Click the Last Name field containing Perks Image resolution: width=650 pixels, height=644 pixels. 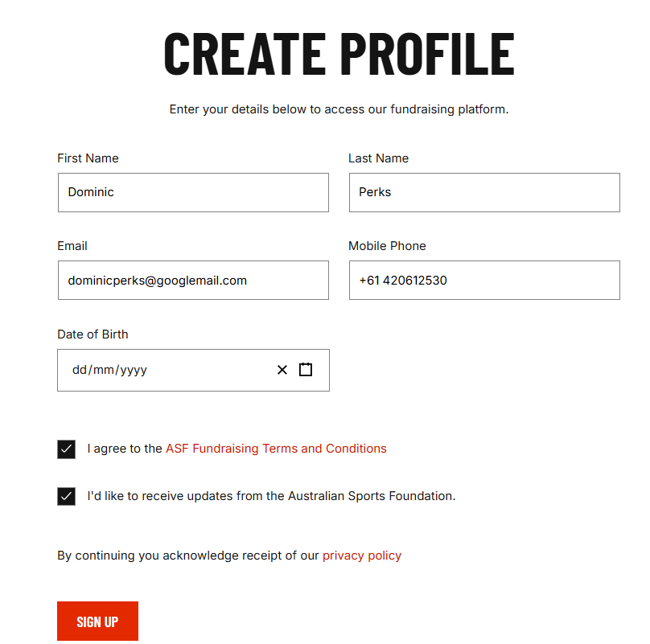[484, 193]
